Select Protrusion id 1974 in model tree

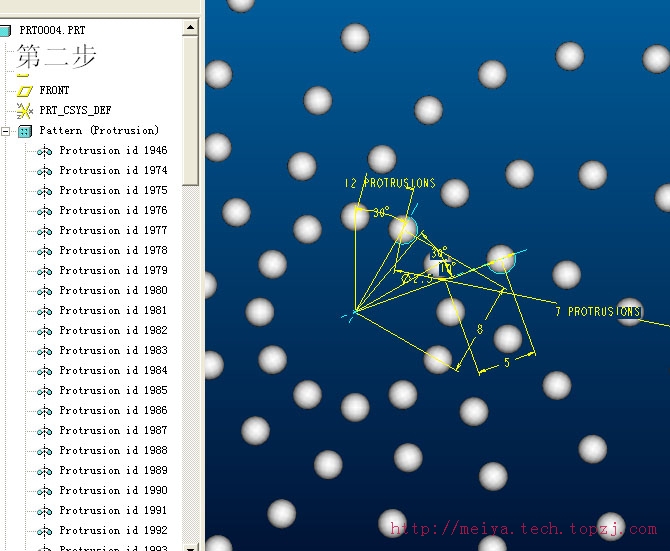(113, 171)
